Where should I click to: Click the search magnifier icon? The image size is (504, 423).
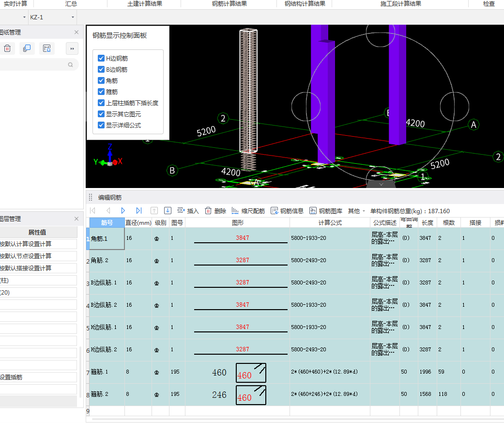coord(70,64)
